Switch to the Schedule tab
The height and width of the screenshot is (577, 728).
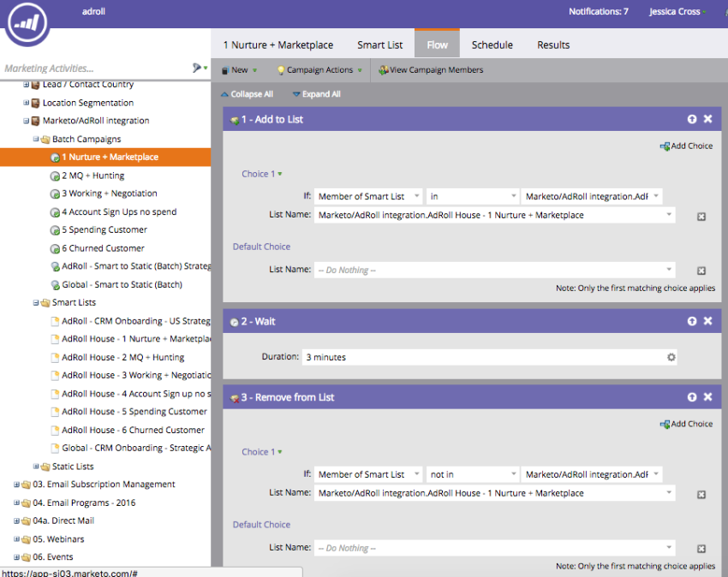pyautogui.click(x=492, y=45)
